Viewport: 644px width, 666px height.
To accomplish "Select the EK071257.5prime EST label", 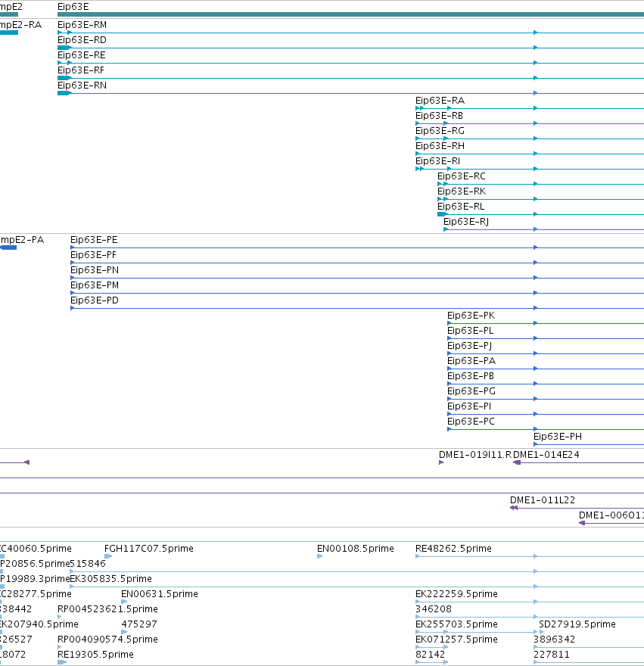I will [x=456, y=640].
